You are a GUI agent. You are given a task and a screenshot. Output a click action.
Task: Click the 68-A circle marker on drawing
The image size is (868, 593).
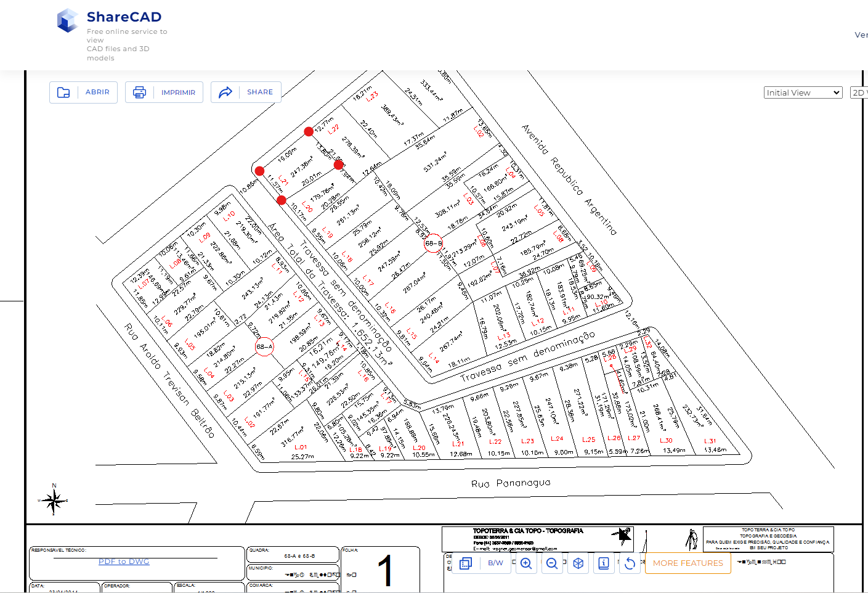click(x=264, y=346)
